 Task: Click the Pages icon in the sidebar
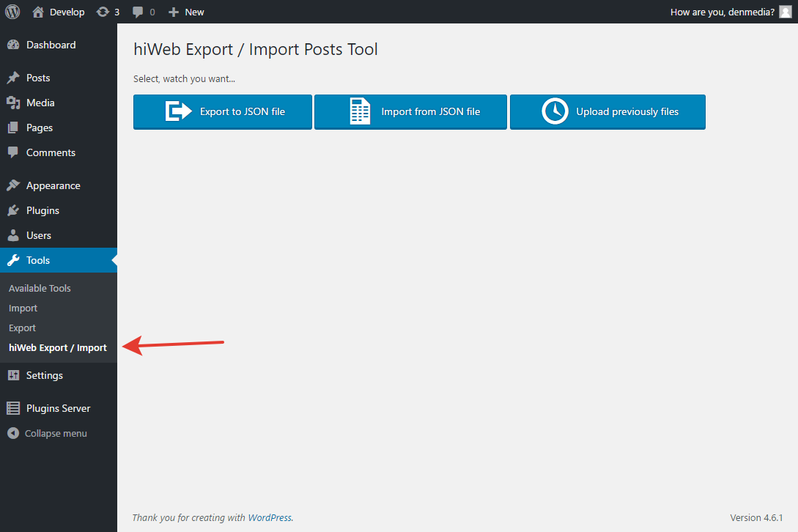[13, 128]
